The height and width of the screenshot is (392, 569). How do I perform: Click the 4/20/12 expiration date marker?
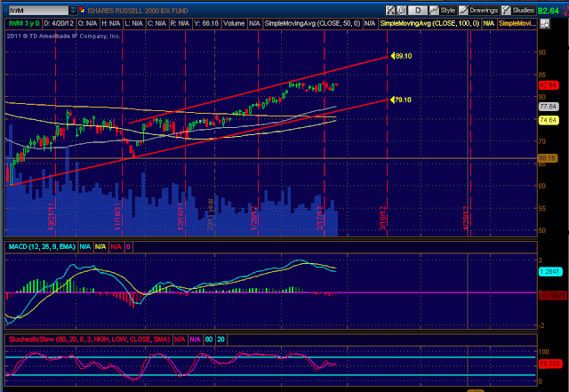point(466,218)
